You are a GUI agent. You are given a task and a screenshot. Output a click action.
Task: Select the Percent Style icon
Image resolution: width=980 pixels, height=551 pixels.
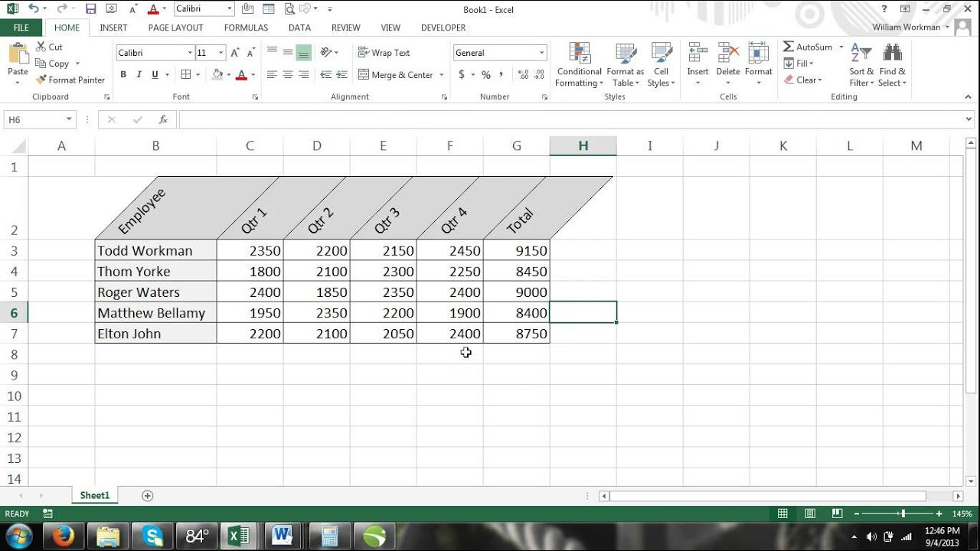click(x=486, y=75)
